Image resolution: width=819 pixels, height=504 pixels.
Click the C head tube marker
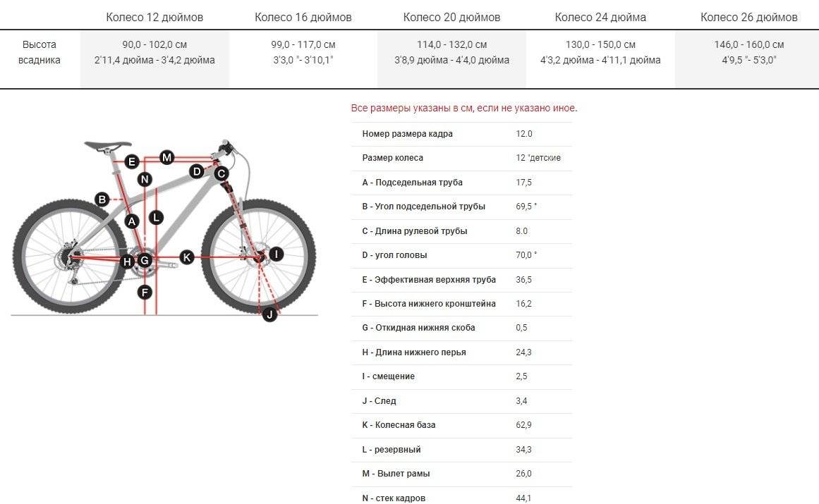tap(222, 173)
